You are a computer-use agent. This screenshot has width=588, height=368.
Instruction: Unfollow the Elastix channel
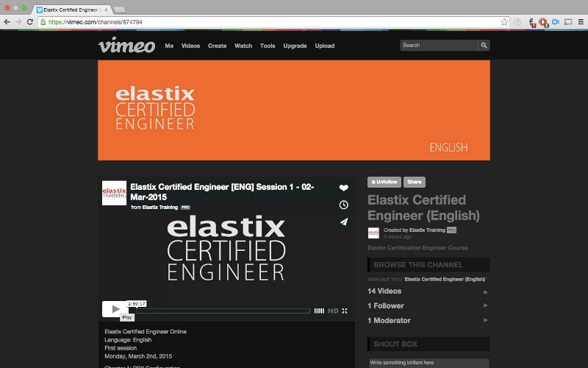click(x=384, y=182)
